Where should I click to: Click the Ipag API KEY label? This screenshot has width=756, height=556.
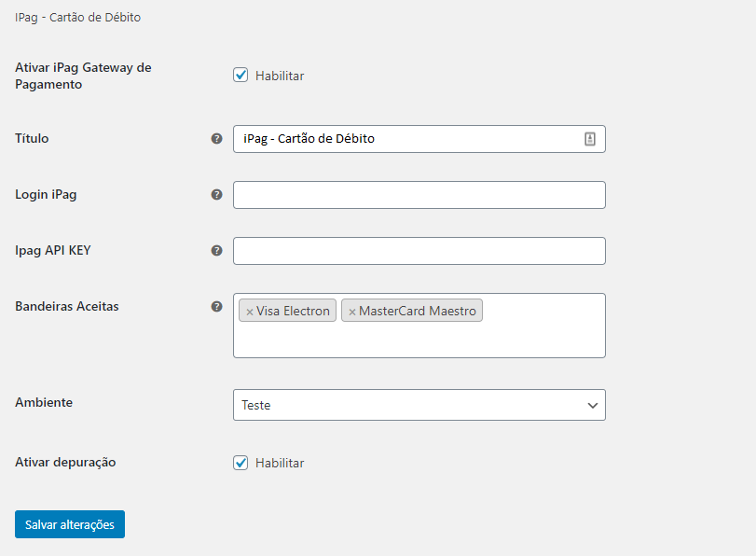tap(53, 251)
